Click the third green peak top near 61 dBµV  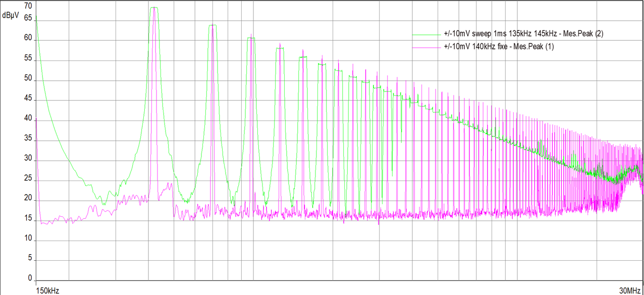(251, 38)
